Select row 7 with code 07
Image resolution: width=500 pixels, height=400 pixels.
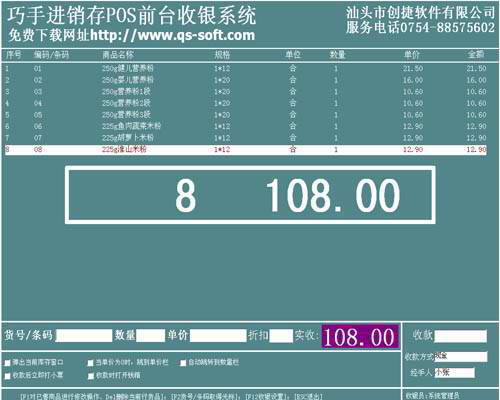point(246,138)
